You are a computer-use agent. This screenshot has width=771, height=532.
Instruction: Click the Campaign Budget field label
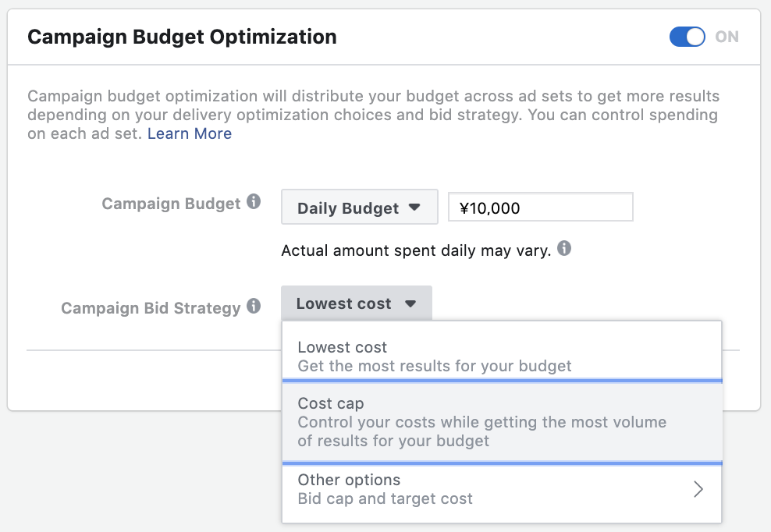pyautogui.click(x=171, y=204)
